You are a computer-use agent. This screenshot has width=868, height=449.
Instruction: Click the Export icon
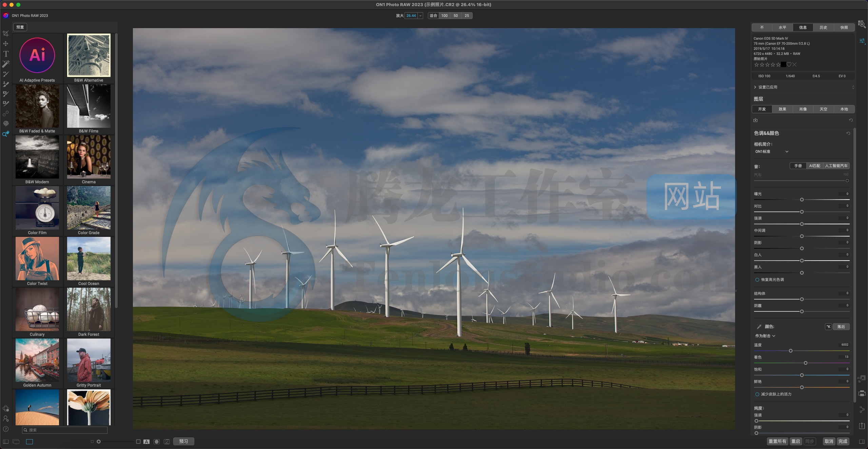(862, 426)
